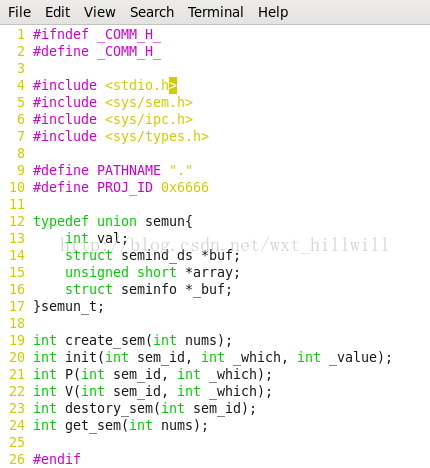
Task: Open the Search menu
Action: (x=152, y=12)
